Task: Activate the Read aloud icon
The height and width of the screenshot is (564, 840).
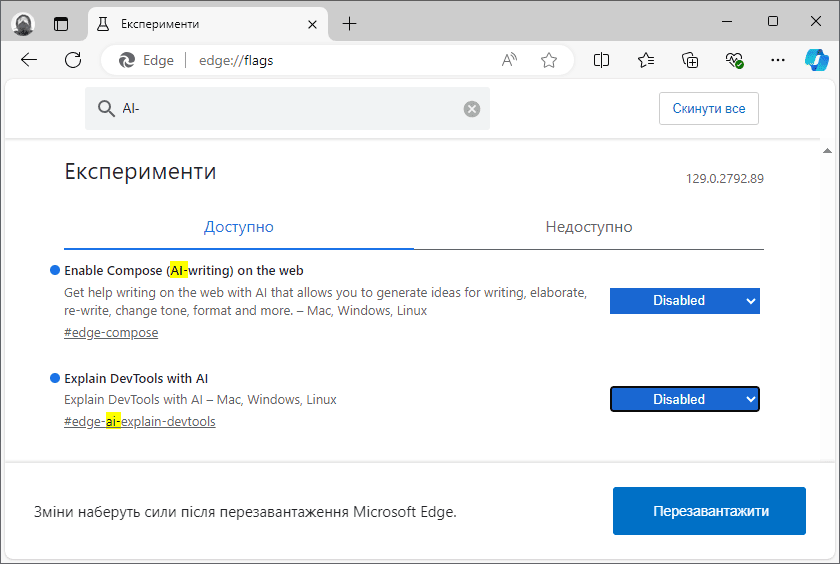Action: coord(509,60)
